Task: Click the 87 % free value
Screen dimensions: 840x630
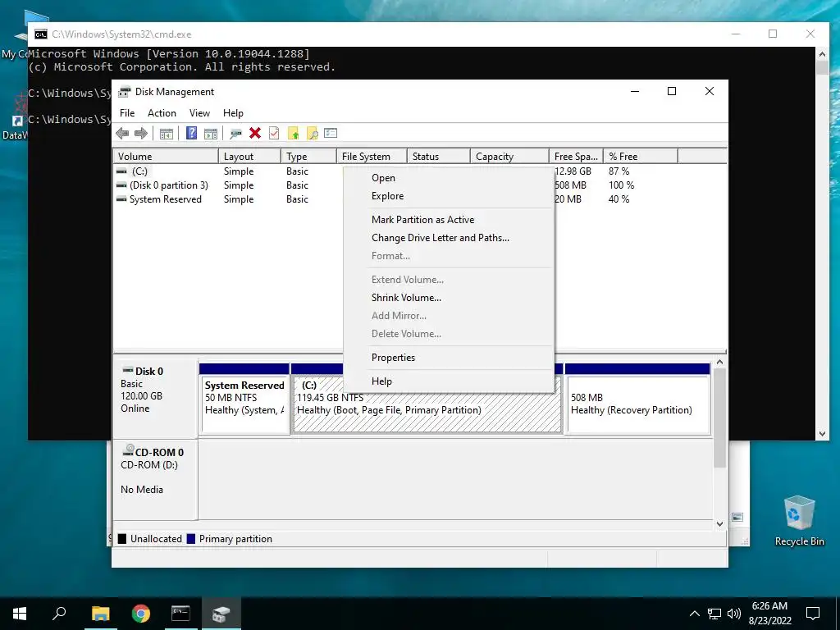Action: click(619, 171)
